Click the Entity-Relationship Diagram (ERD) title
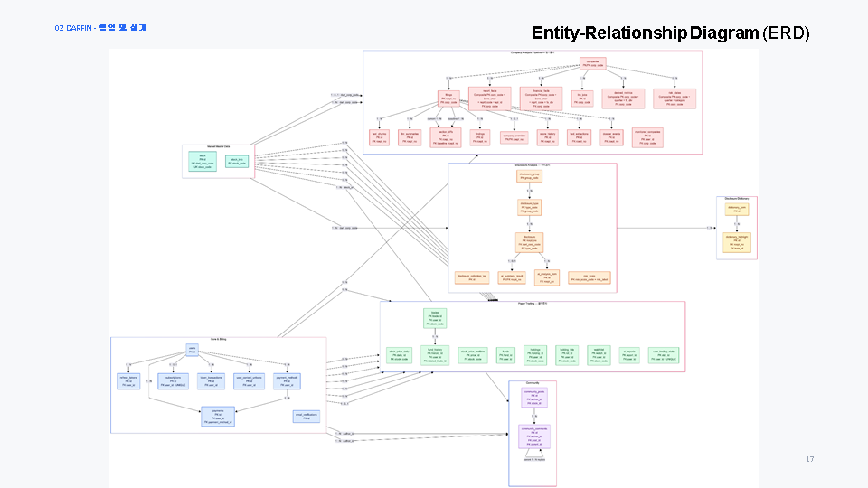The width and height of the screenshot is (868, 488). click(x=670, y=33)
